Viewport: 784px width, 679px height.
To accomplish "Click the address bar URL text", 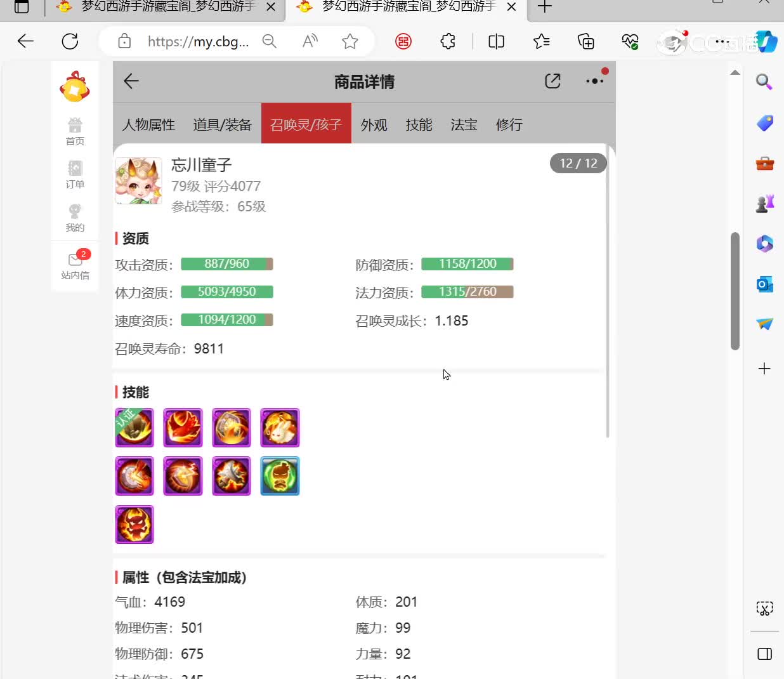I will [198, 41].
